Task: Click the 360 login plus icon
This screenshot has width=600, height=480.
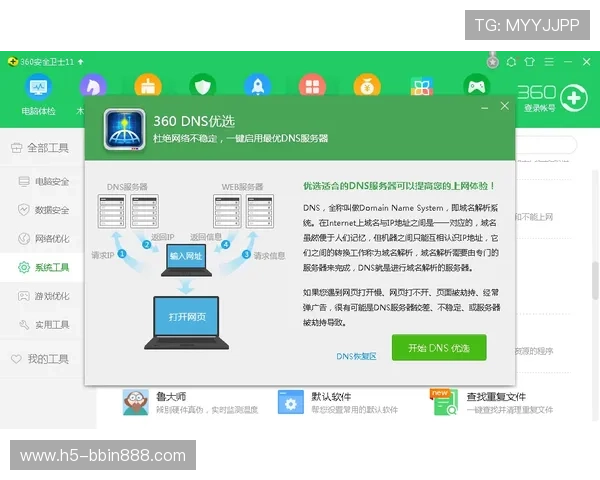Action: pyautogui.click(x=574, y=98)
